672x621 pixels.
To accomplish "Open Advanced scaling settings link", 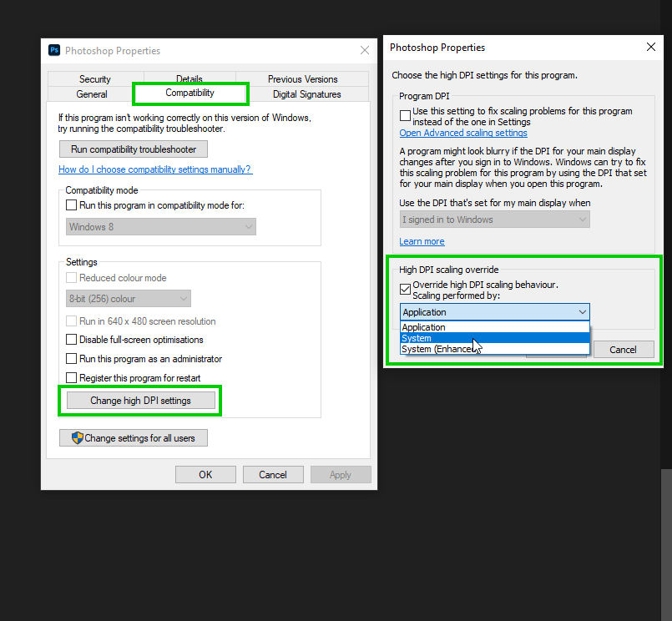I will tap(463, 133).
